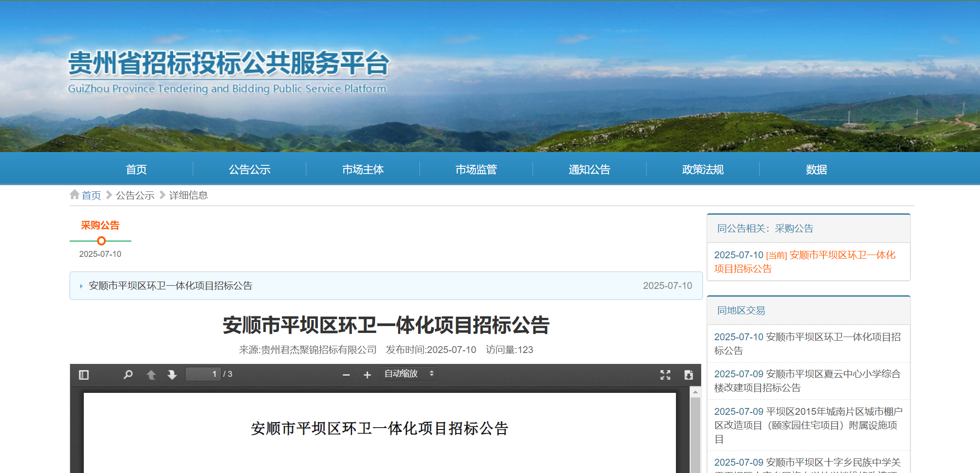Click the 同公告相关：采购公告 panel header
This screenshot has width=980, height=473.
point(809,228)
